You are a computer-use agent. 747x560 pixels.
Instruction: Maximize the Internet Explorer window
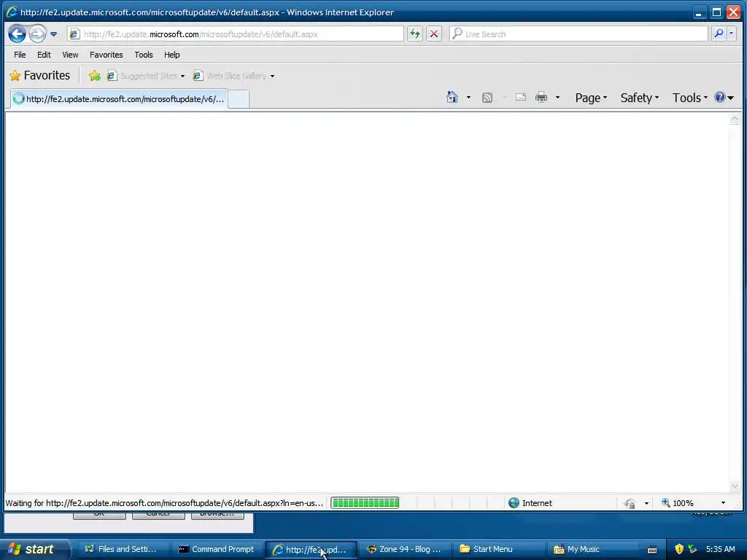point(716,12)
